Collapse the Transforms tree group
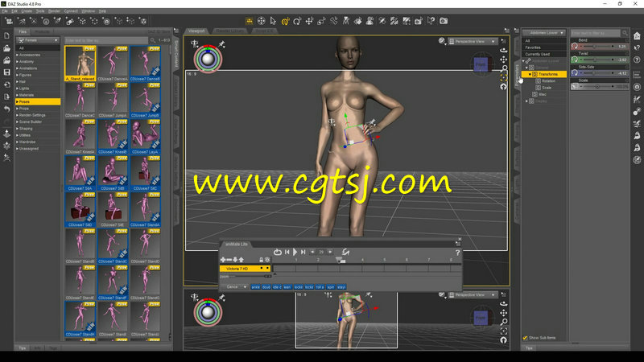Viewport: 644px width, 362px height. (530, 74)
